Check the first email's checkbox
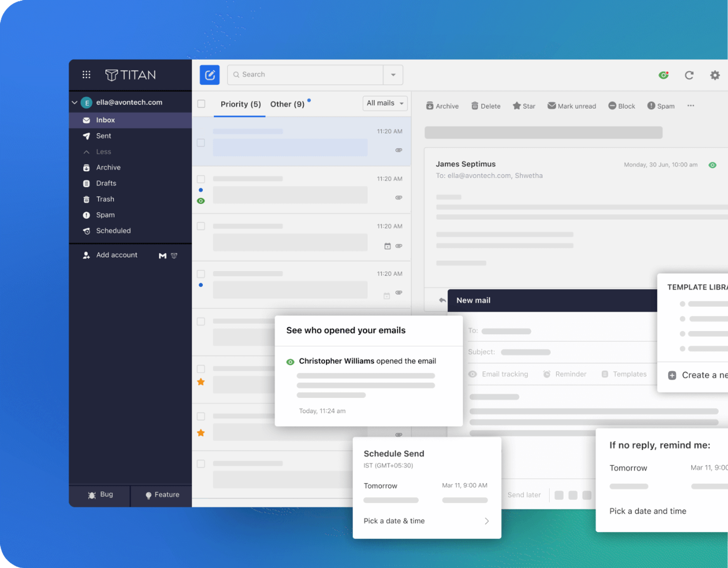728x568 pixels. click(x=201, y=143)
